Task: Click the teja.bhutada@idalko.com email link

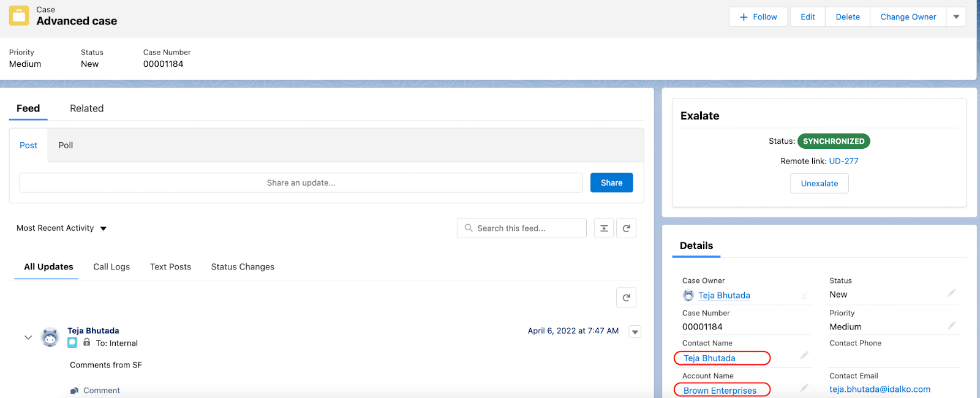Action: tap(880, 389)
